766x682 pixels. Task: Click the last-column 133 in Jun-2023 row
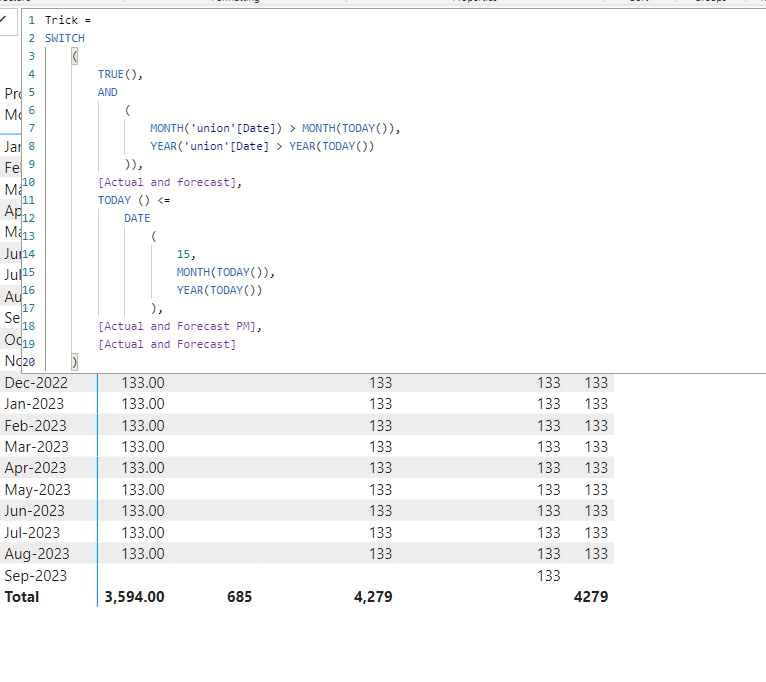tap(596, 511)
